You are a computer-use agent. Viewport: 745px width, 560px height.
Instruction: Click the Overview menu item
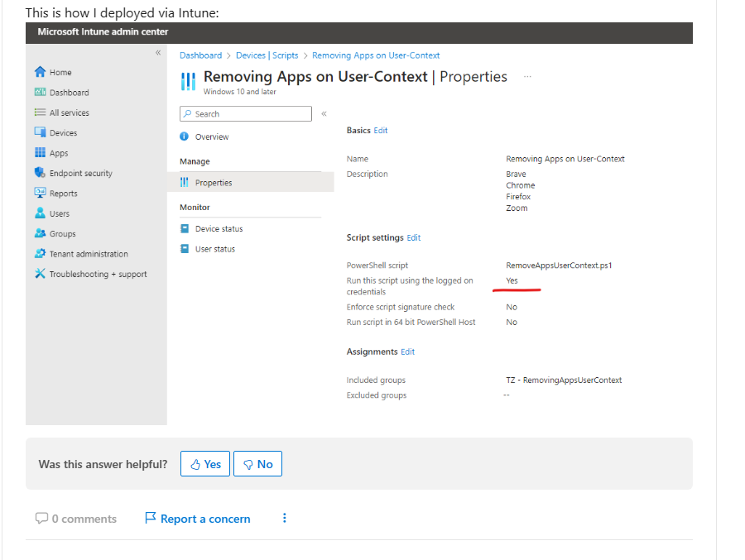[212, 136]
